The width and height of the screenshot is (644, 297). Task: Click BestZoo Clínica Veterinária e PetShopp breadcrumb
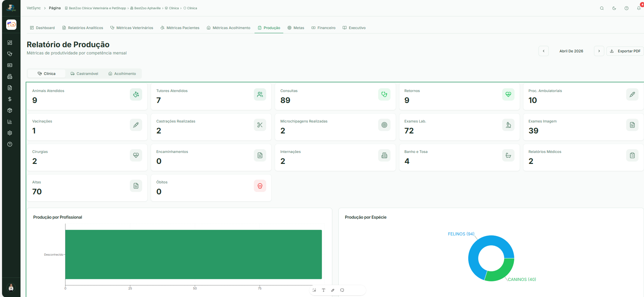pyautogui.click(x=96, y=8)
